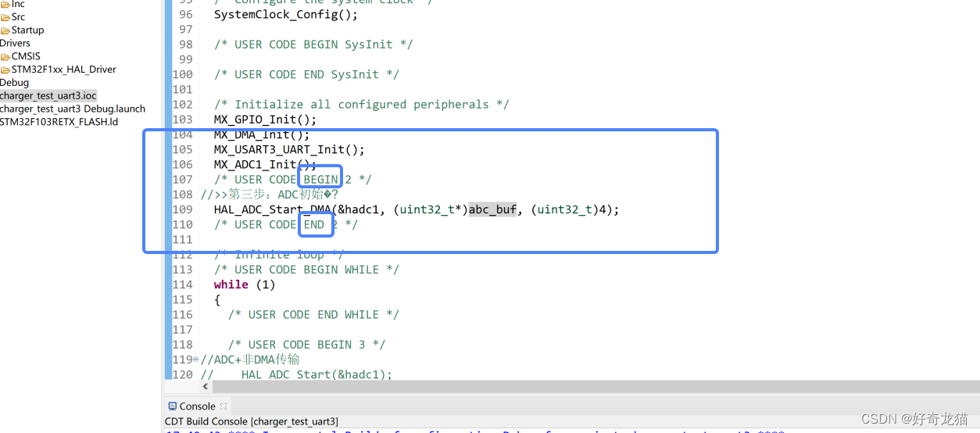Click the USER CODE BEGIN 3 comment
This screenshot has width=980, height=433.
click(x=307, y=345)
